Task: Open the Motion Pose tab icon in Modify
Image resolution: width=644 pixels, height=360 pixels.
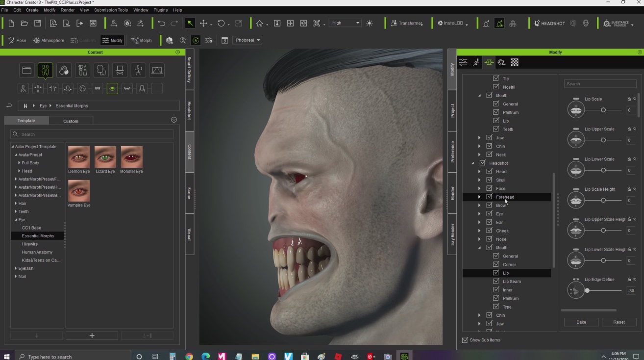Action: pos(476,62)
